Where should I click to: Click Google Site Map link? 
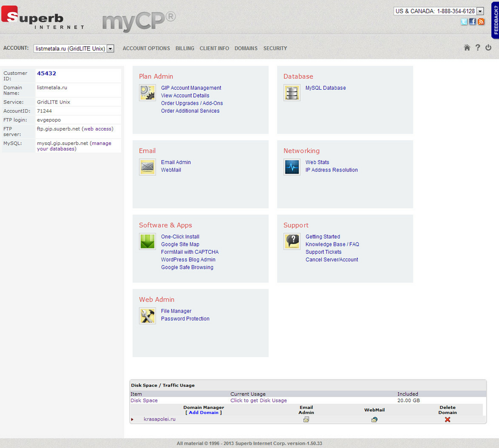[180, 244]
